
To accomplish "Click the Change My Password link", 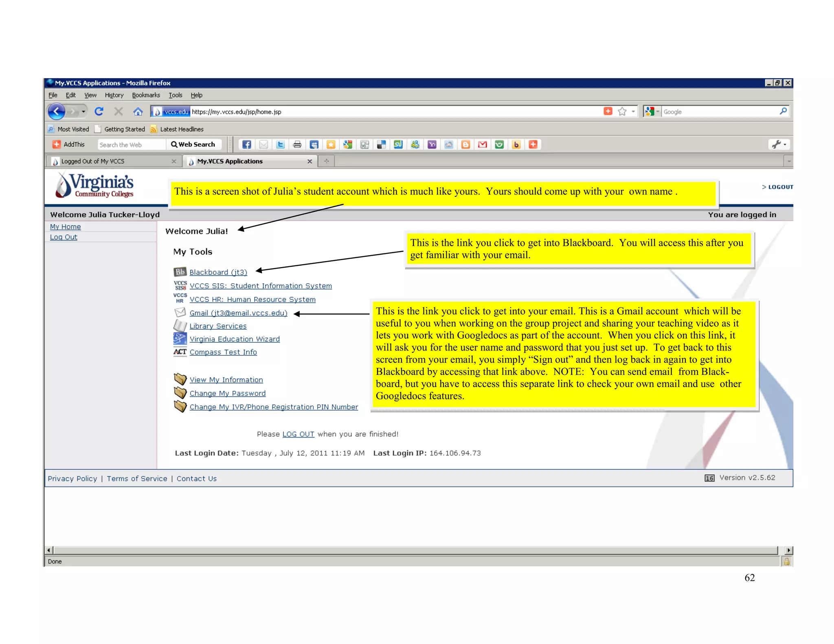I will [227, 393].
